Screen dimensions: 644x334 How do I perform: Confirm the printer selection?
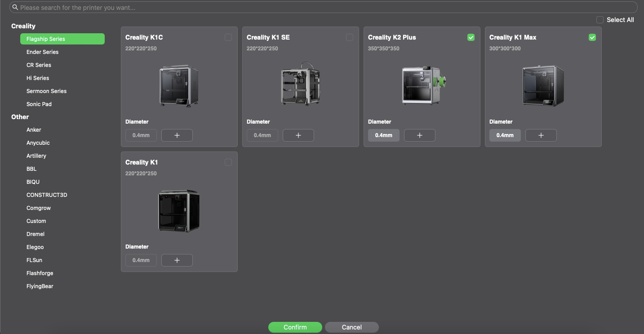295,327
